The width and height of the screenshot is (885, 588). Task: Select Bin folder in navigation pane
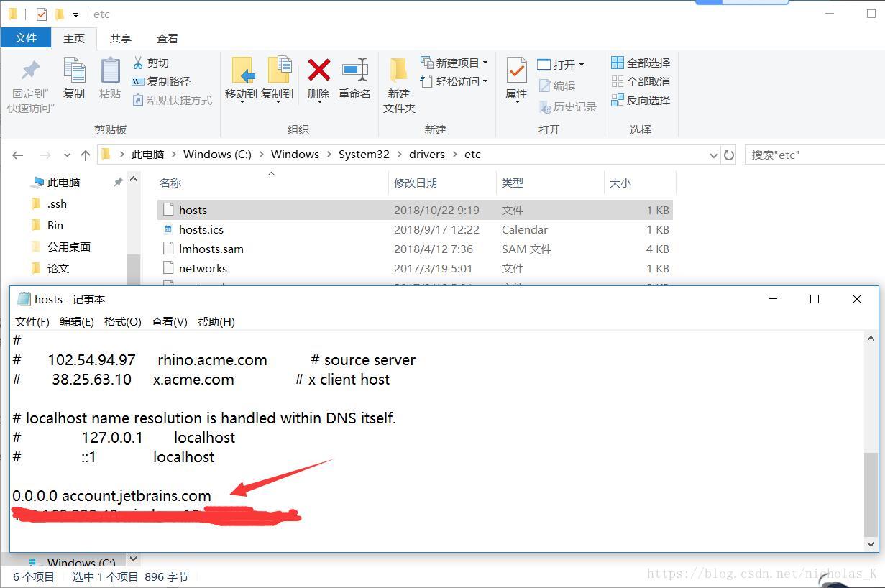[x=55, y=226]
